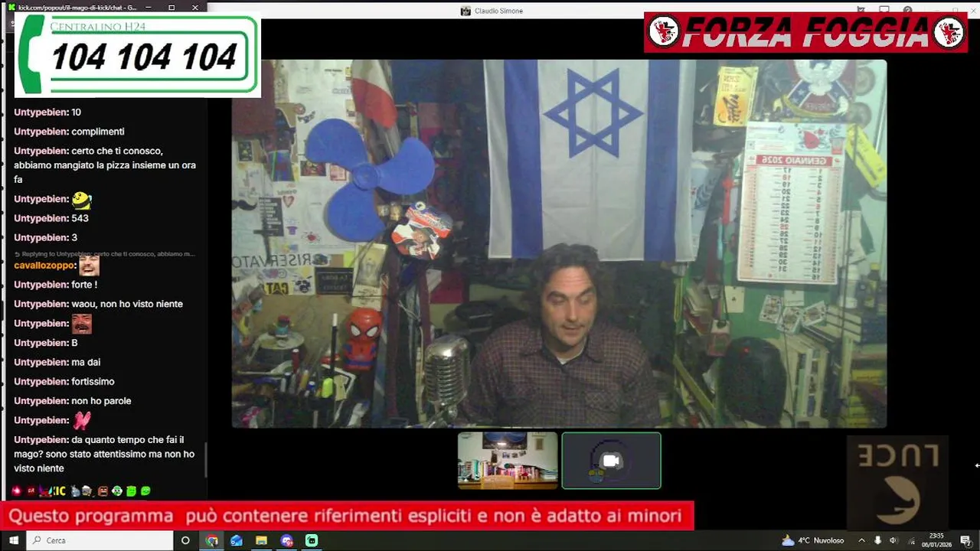
Task: Click the Cerca taskbar search box
Action: [100, 540]
